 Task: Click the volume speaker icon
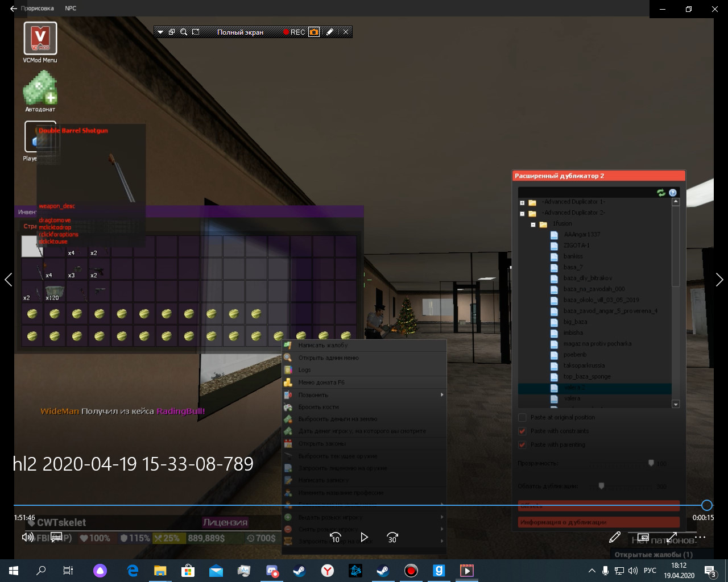pyautogui.click(x=27, y=537)
